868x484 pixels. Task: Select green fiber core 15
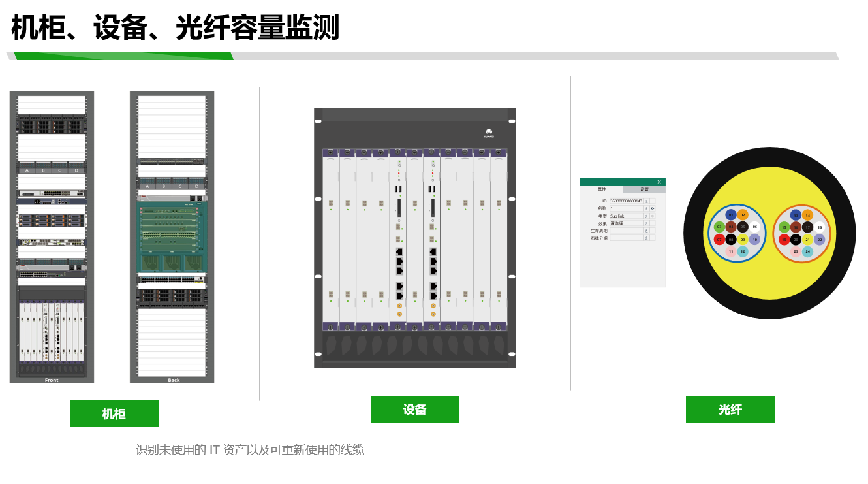pos(784,227)
